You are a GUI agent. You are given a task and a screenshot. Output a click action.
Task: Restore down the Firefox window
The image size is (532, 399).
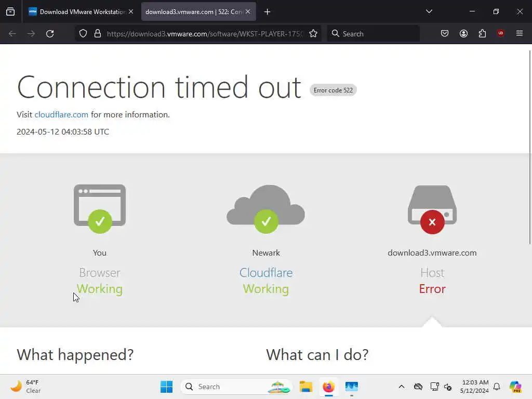[496, 11]
